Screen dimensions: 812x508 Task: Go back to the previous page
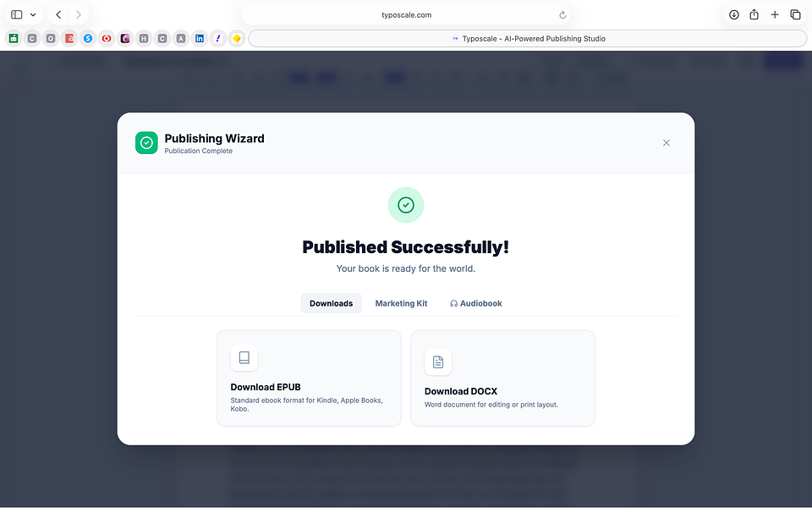(x=58, y=14)
